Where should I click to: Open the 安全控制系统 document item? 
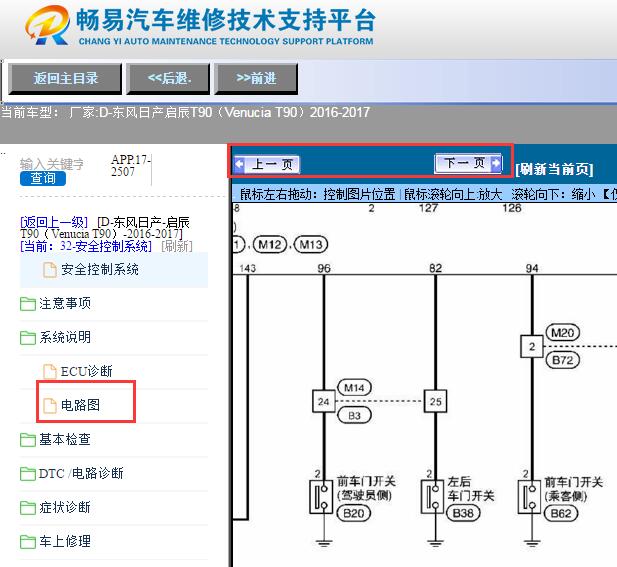114,270
